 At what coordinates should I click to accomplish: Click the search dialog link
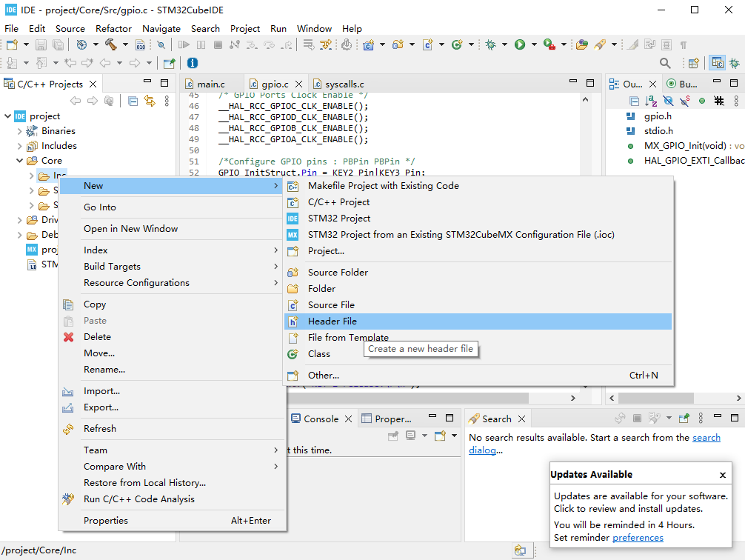pyautogui.click(x=595, y=444)
